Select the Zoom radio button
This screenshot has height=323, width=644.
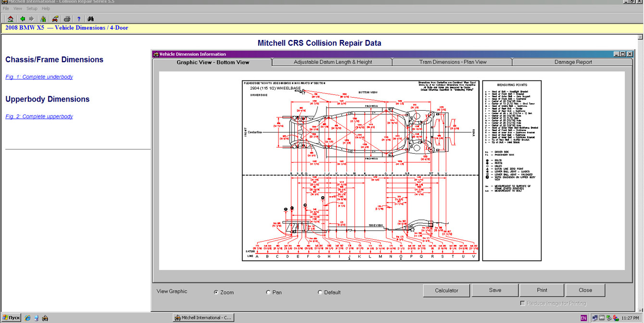pos(216,292)
